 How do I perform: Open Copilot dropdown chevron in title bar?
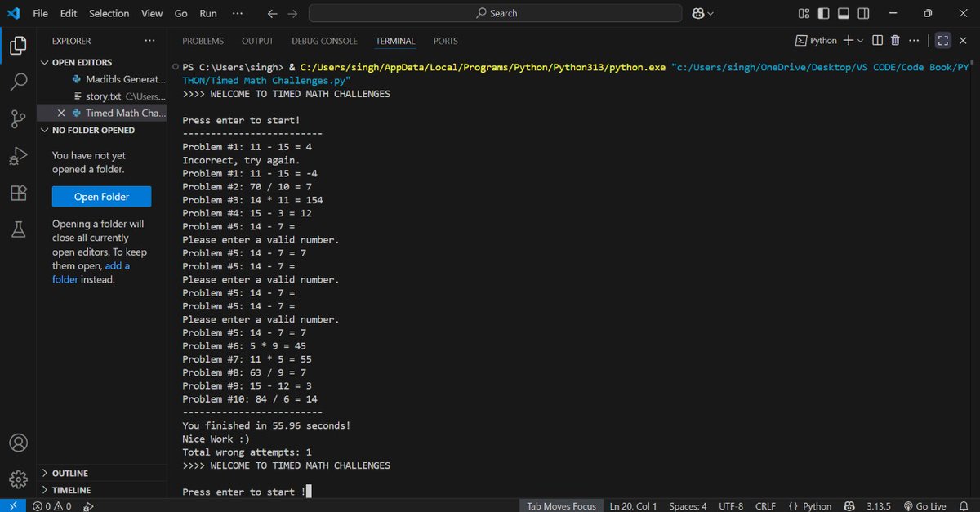pyautogui.click(x=710, y=13)
